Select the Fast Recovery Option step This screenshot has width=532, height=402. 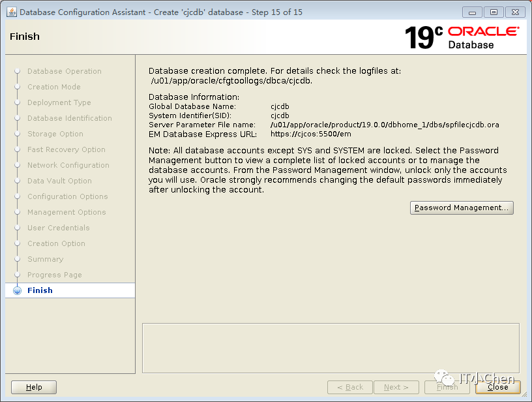tap(66, 149)
